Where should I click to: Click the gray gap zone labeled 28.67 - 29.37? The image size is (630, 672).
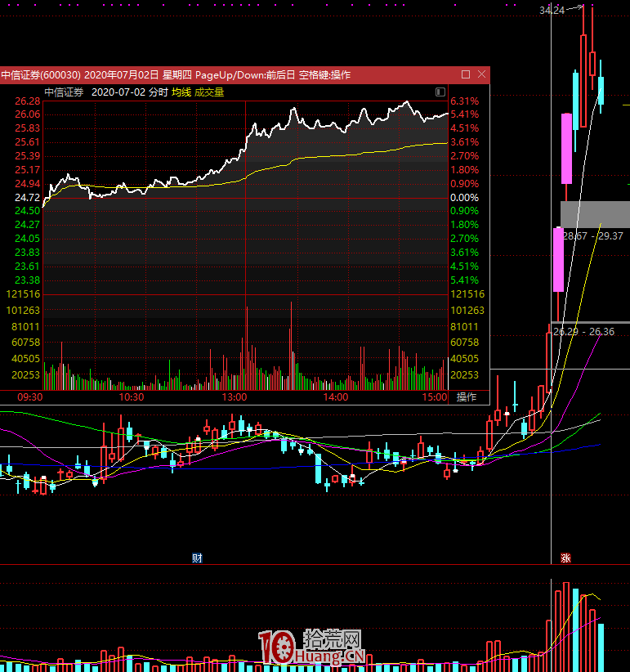pyautogui.click(x=595, y=214)
